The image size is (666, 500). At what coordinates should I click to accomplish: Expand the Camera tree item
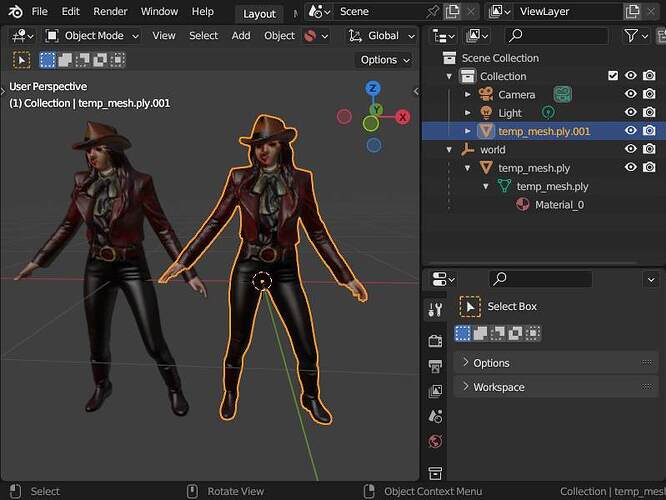pyautogui.click(x=468, y=94)
